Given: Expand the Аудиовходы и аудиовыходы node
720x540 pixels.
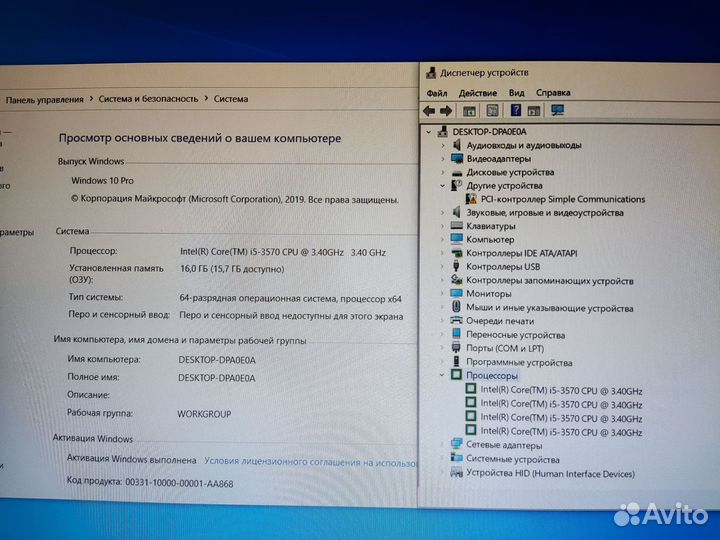Looking at the screenshot, I should [443, 146].
